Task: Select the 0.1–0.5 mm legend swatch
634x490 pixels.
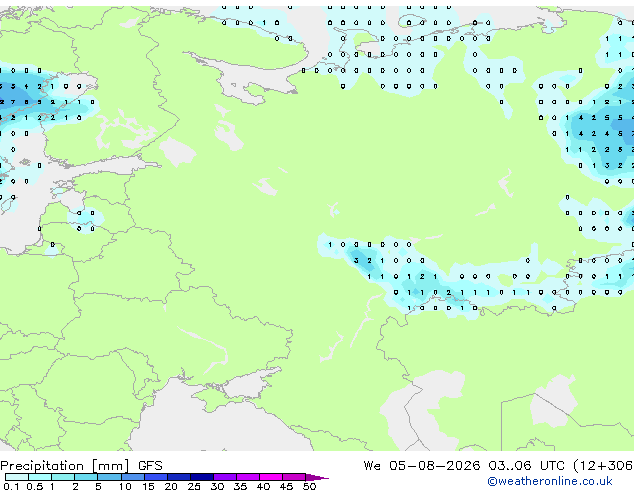Action: pos(17,477)
